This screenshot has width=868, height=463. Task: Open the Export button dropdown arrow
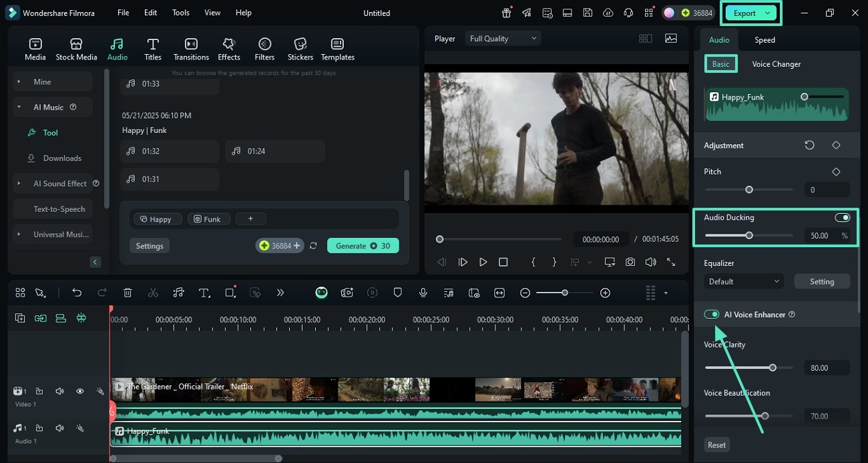click(x=768, y=13)
